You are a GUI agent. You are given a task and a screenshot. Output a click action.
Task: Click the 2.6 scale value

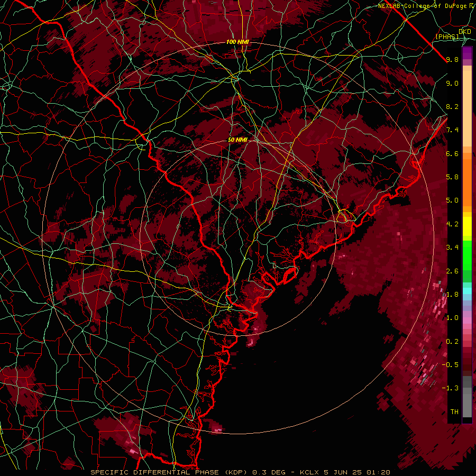coord(452,271)
